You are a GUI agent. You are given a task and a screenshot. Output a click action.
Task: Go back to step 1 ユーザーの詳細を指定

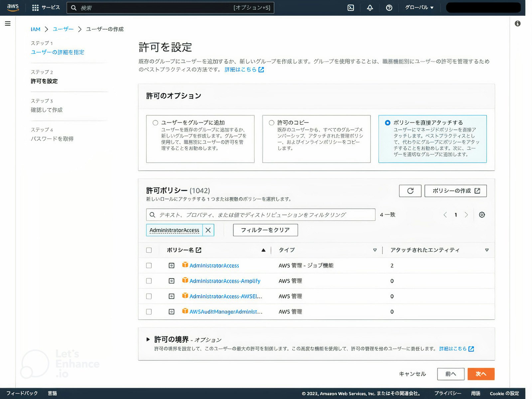[58, 52]
